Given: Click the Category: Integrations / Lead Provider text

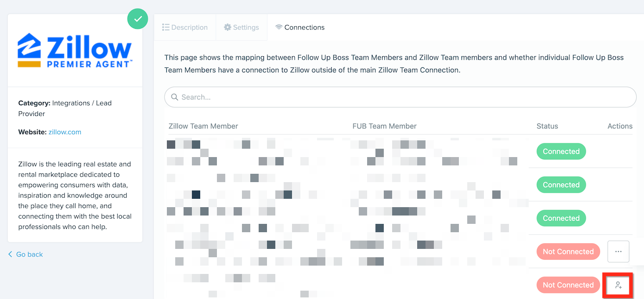Looking at the screenshot, I should pyautogui.click(x=65, y=109).
